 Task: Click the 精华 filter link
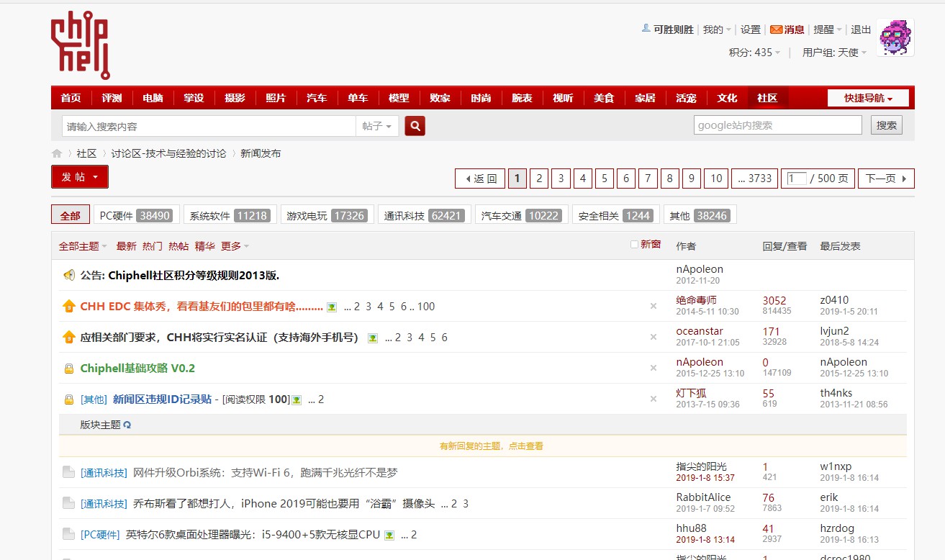click(x=205, y=246)
